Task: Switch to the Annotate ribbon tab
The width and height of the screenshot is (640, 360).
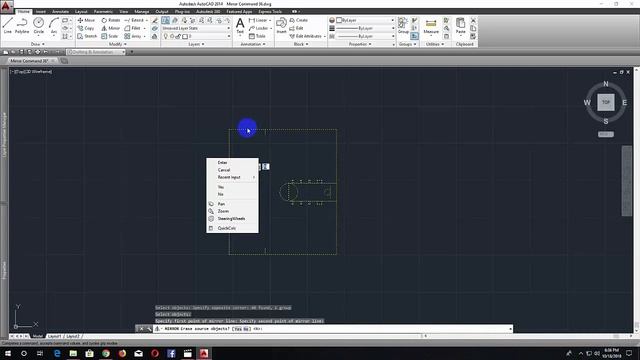Action: (x=60, y=11)
